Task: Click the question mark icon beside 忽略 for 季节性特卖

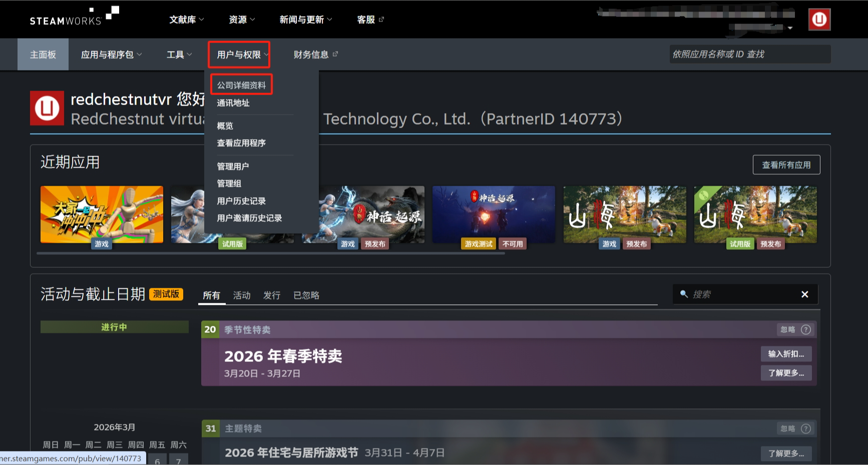Action: coord(806,329)
